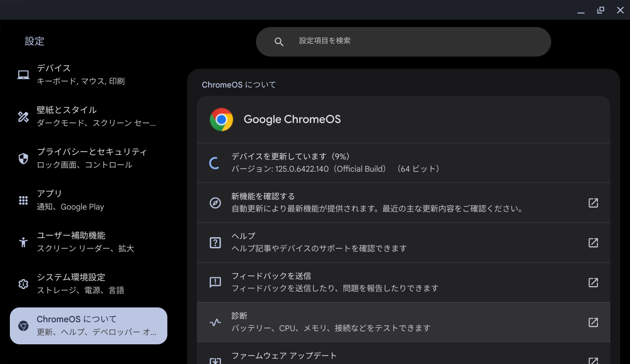Select the accessibility person icon

pyautogui.click(x=23, y=242)
